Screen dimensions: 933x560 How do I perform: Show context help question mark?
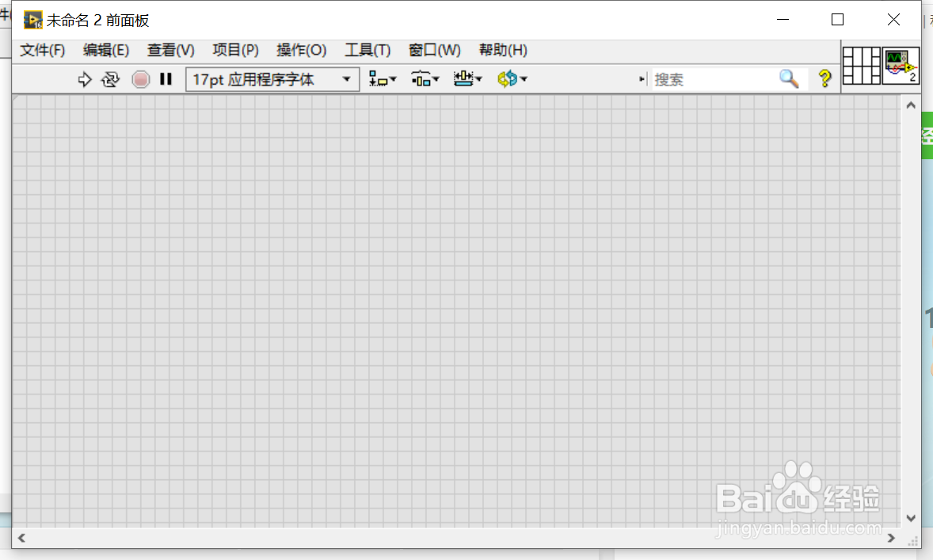[824, 78]
